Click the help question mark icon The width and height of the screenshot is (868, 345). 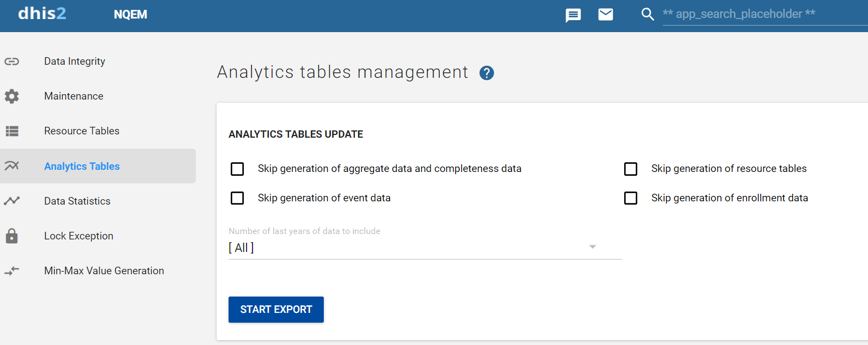pyautogui.click(x=487, y=73)
